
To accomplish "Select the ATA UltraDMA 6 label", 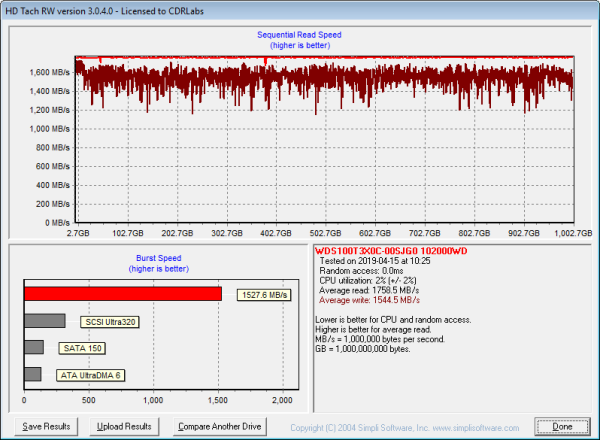I will [x=90, y=375].
